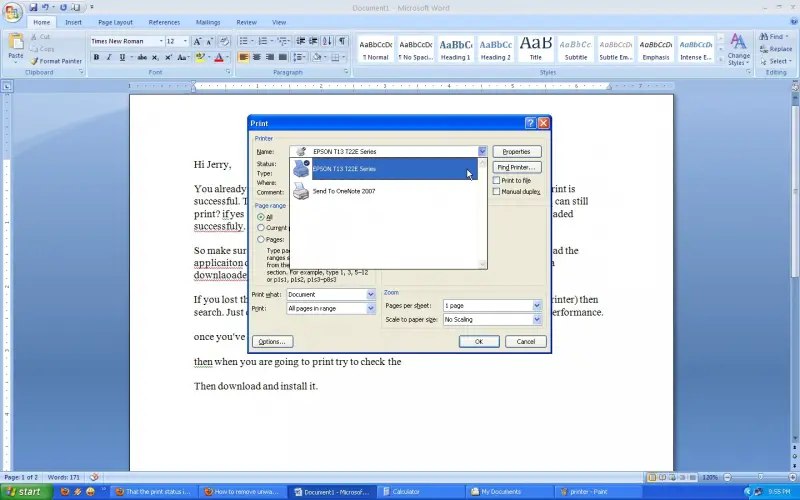Click the Office button
800x500 pixels.
[x=12, y=12]
